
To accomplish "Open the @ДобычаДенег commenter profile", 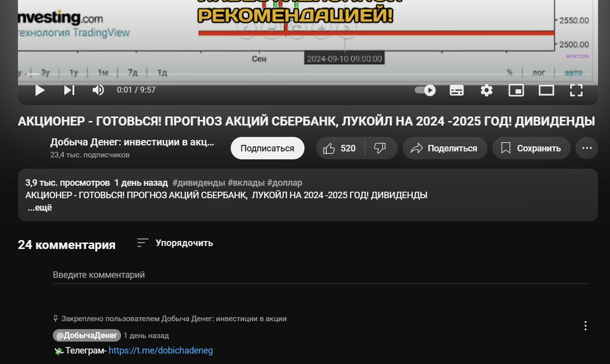I will 87,335.
